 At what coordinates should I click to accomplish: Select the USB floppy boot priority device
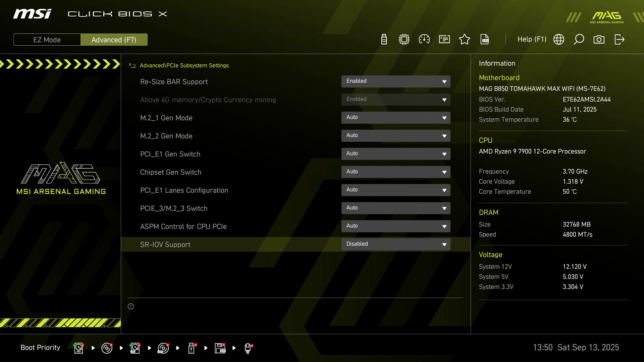point(220,348)
